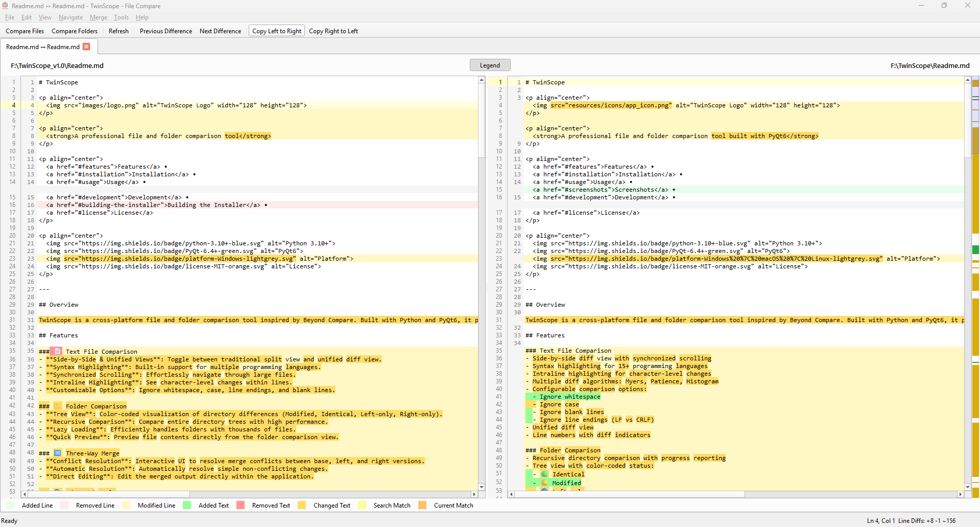Open the Merge menu

point(99,17)
